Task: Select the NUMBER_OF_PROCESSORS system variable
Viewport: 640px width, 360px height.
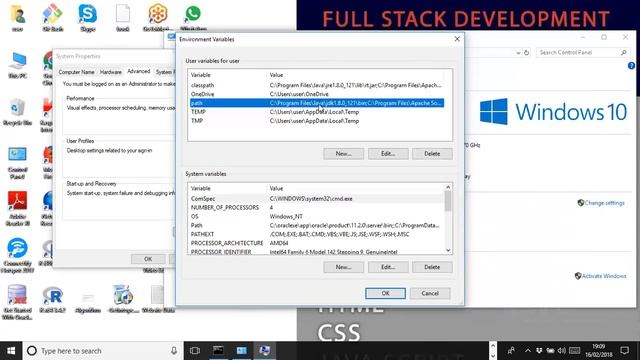Action: point(317,208)
